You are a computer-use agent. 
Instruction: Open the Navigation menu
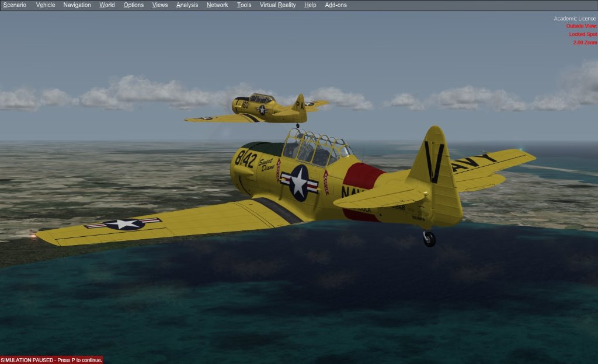tap(77, 5)
